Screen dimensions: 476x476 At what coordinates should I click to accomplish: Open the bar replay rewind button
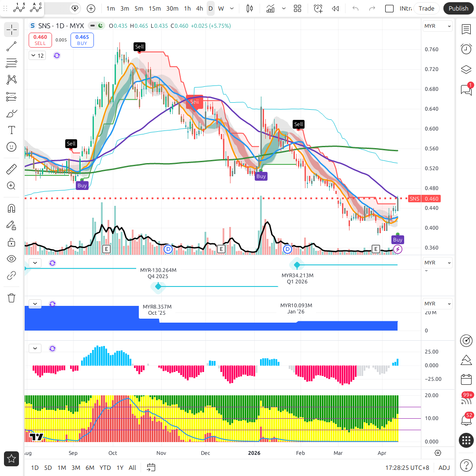click(335, 8)
